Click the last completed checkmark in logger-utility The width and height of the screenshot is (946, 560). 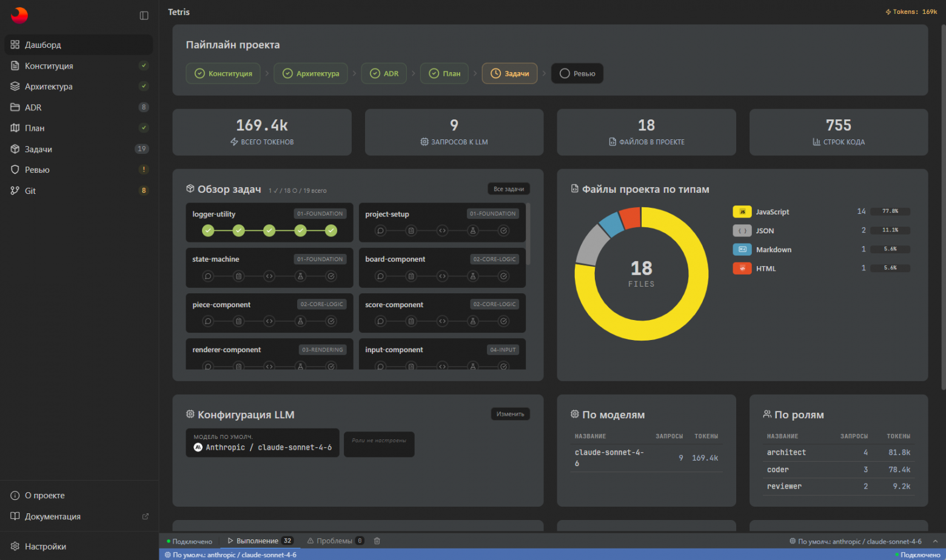tap(331, 230)
